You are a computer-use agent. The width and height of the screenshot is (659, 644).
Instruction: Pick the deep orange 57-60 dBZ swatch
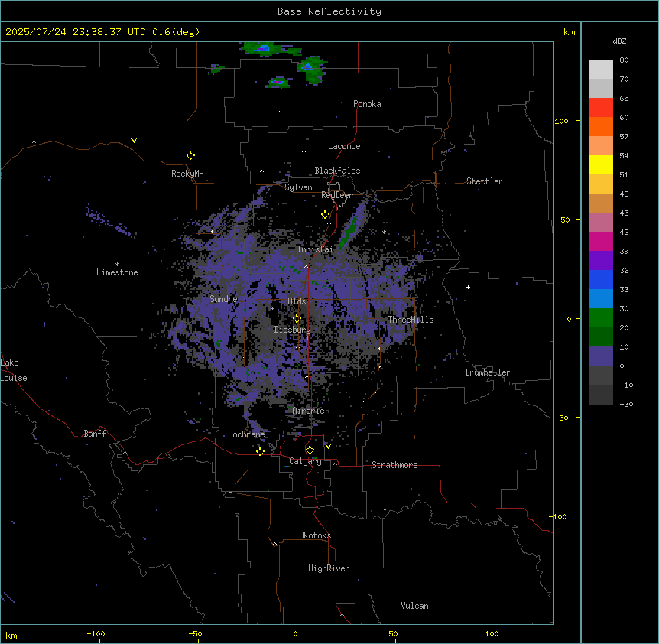point(601,126)
